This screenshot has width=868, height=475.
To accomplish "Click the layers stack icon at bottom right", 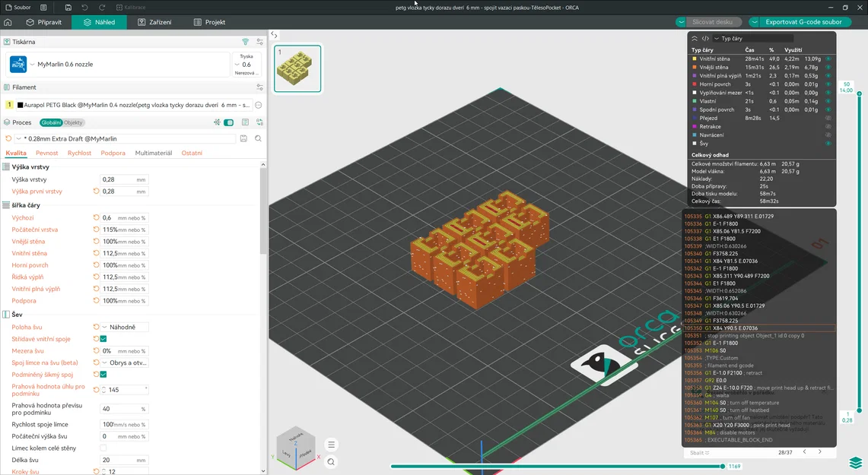I will (856, 462).
